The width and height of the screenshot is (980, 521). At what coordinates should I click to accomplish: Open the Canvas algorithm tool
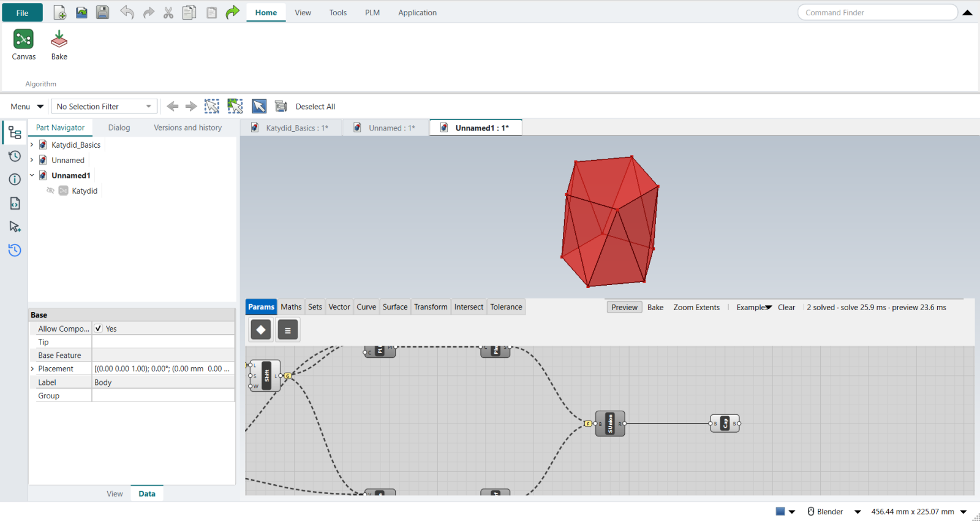(x=23, y=45)
